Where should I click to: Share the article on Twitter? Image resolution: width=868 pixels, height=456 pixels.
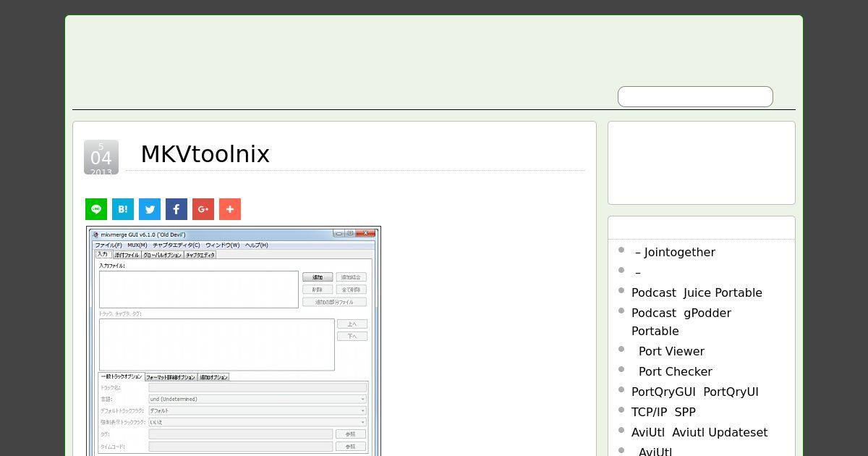point(150,209)
